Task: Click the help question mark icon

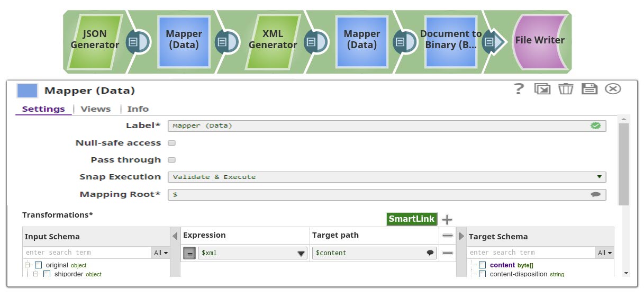Action: tap(519, 89)
